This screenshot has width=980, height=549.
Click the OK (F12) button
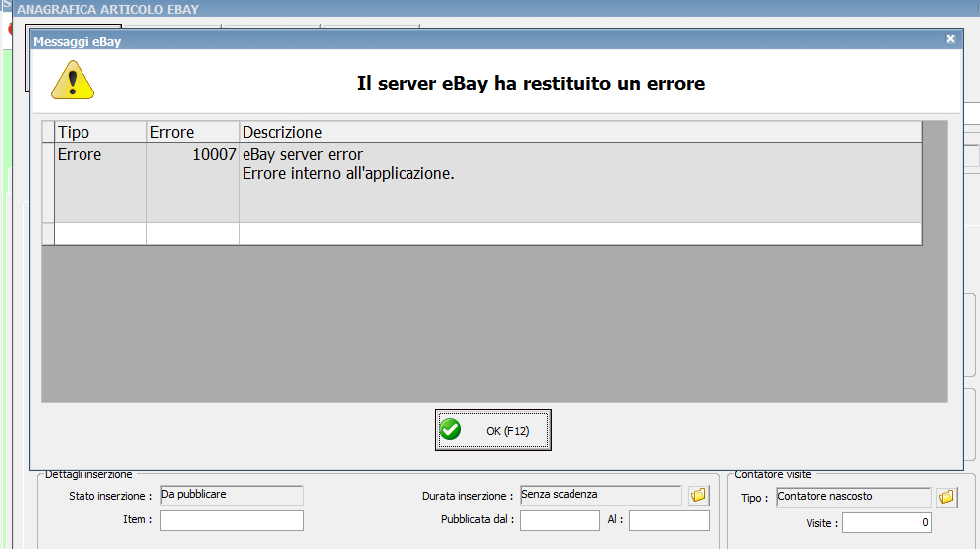[x=493, y=430]
